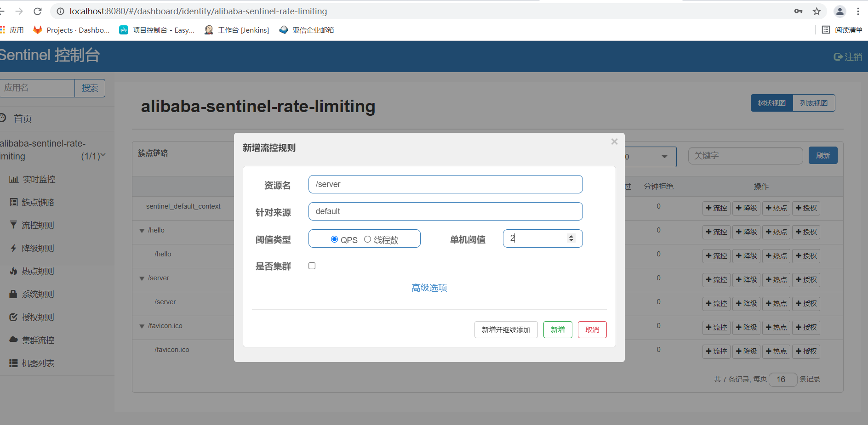
Task: Select the 线程数 threshold type radio
Action: pos(367,239)
